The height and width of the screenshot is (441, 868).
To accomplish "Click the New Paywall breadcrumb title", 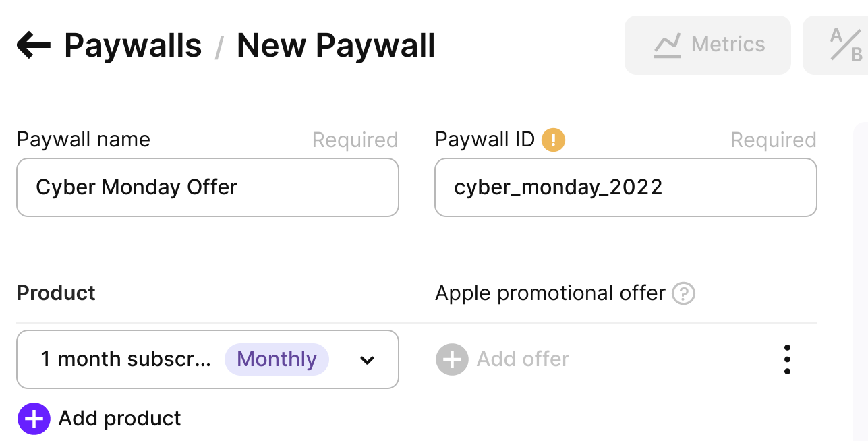I will (x=336, y=46).
